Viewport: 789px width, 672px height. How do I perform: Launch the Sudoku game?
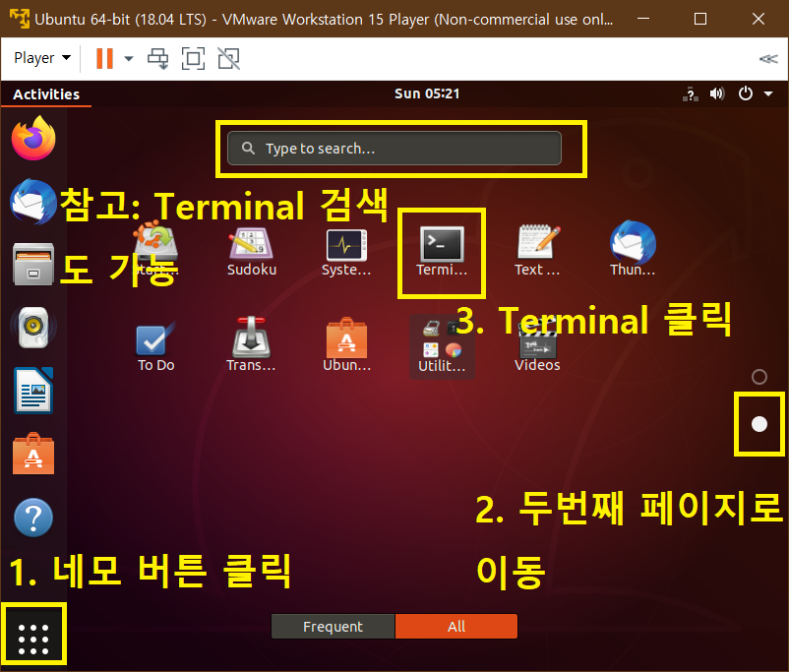[x=252, y=252]
